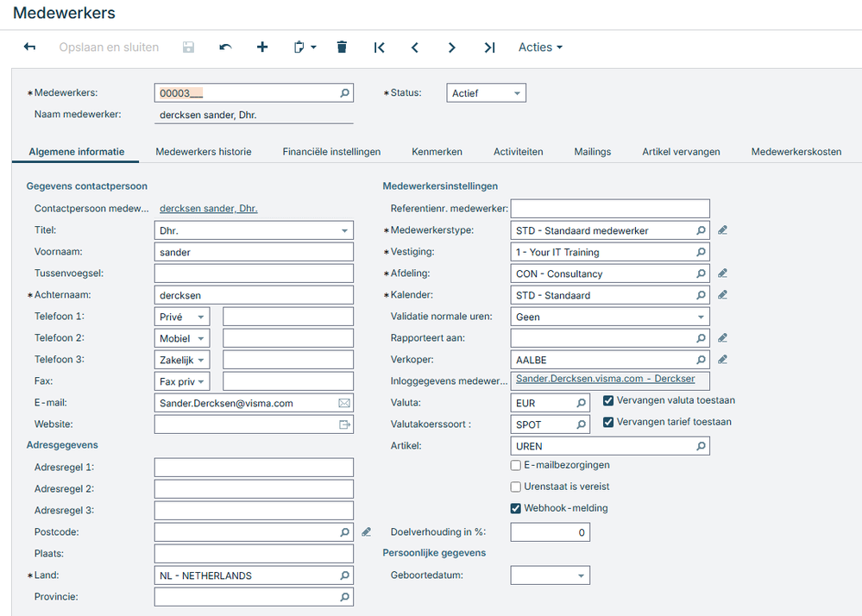The image size is (862, 616).
Task: Edit Postcode with pencil icon
Action: [x=367, y=532]
